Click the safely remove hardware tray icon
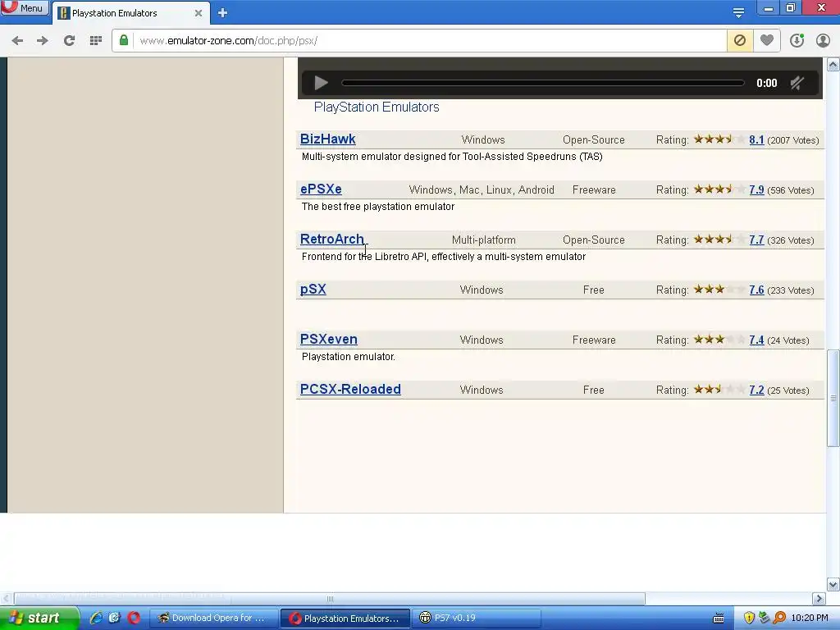The height and width of the screenshot is (630, 840). (x=764, y=619)
